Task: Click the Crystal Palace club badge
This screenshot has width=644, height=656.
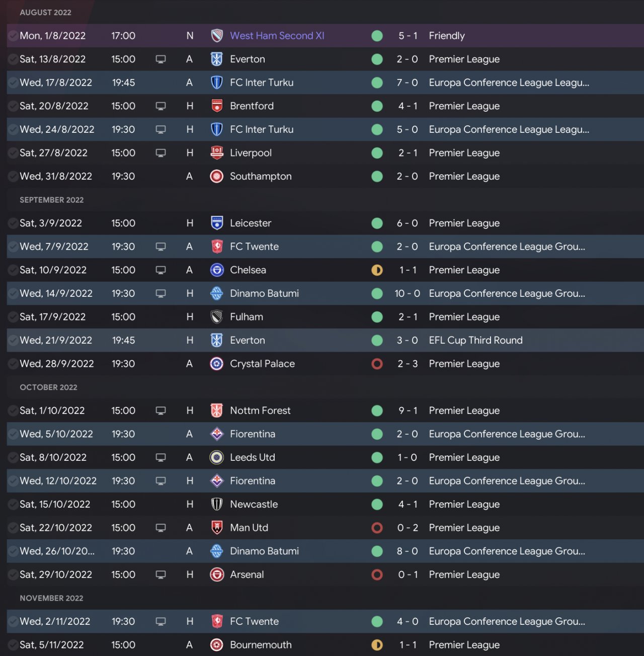Action: click(217, 364)
